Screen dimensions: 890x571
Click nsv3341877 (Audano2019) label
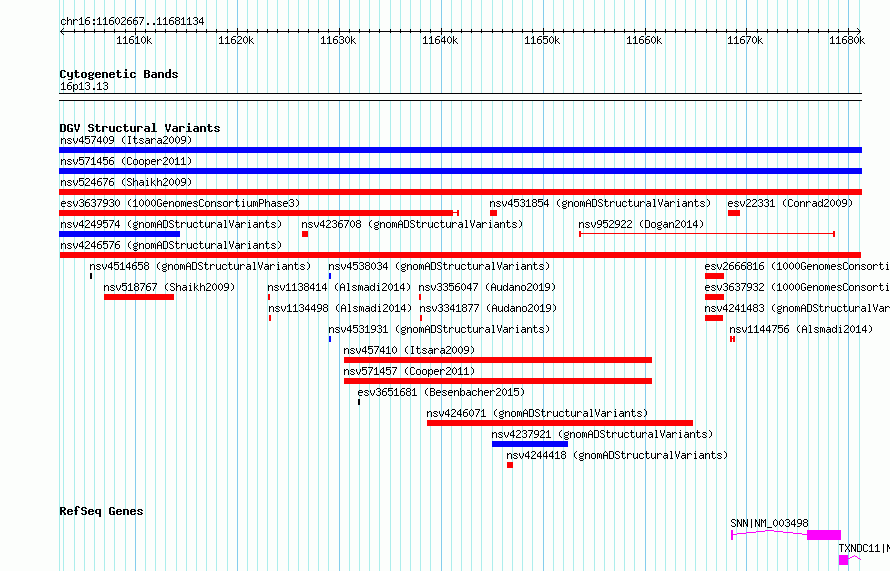(x=487, y=308)
